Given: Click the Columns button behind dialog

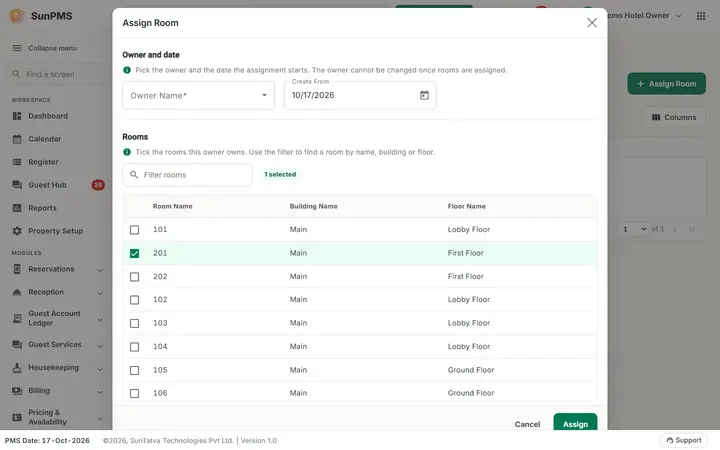Looking at the screenshot, I should 674,117.
